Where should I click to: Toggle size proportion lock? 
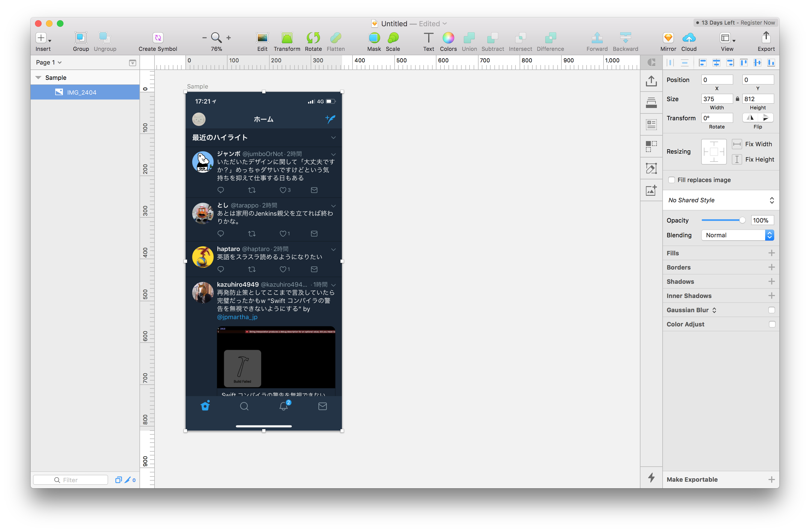tap(737, 99)
